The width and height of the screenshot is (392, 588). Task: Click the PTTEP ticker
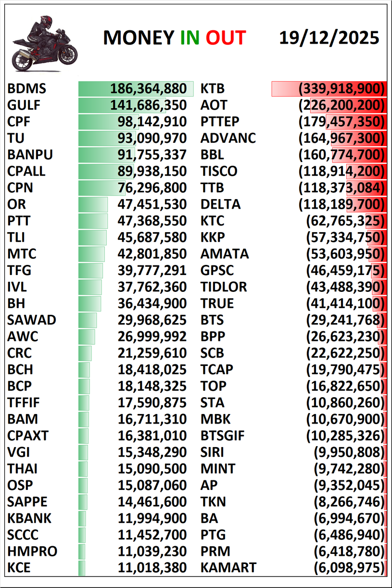(x=220, y=122)
